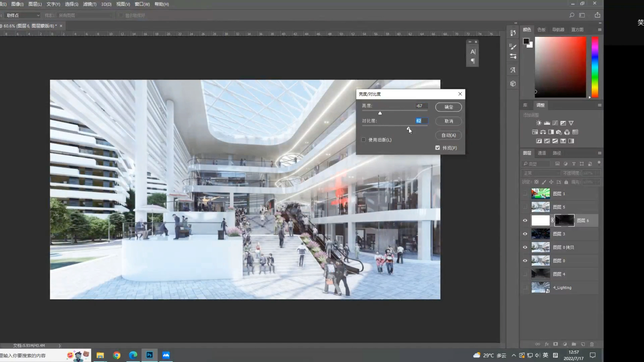Open the Character panel A| icon
Viewport: 644px width, 362px height.
pyautogui.click(x=473, y=52)
